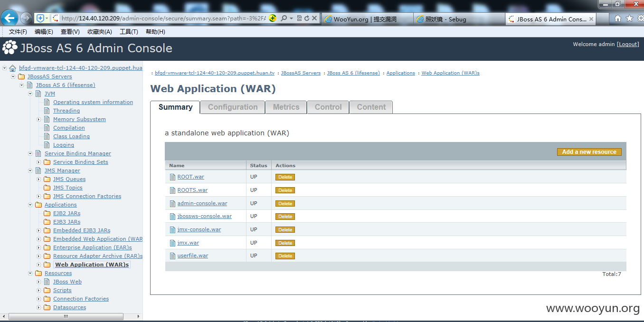644x322 pixels.
Task: Open the 收藏夹(A) menu
Action: pyautogui.click(x=99, y=32)
